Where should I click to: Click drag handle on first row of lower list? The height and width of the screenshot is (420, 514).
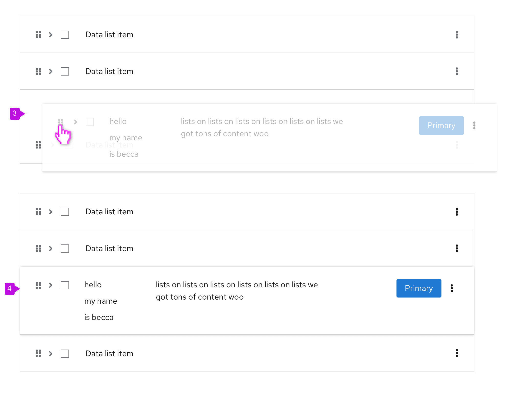38,212
